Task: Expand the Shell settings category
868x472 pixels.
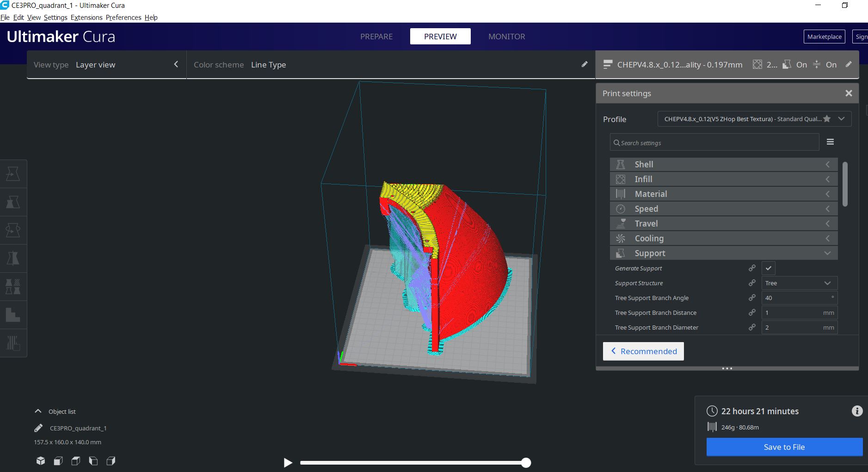Action: coord(724,164)
